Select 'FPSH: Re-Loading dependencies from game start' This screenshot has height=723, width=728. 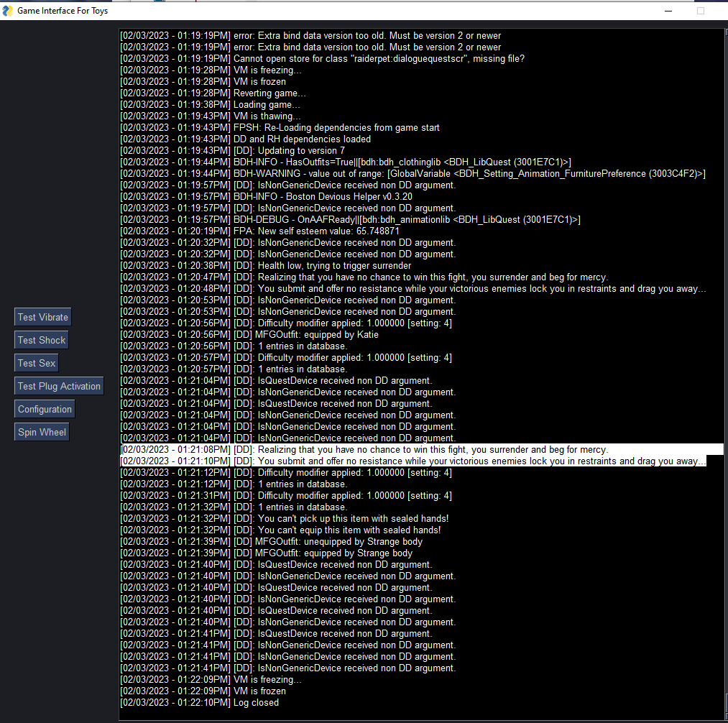pos(280,128)
